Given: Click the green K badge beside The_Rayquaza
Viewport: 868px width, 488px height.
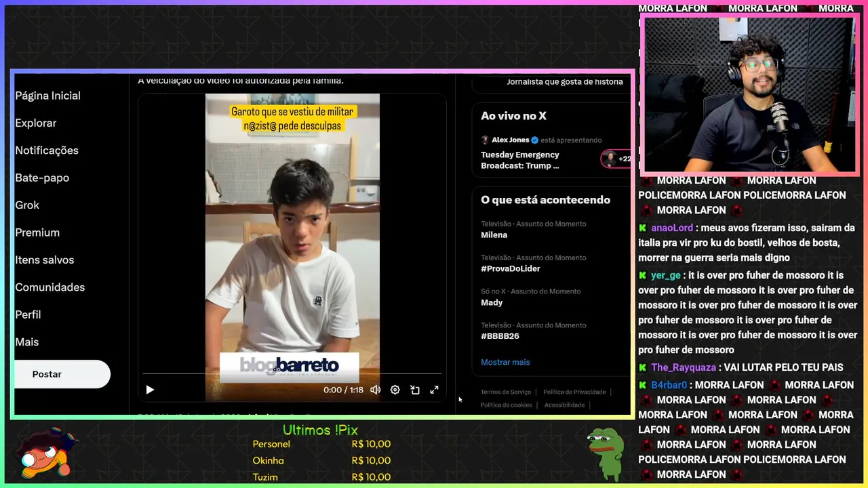Looking at the screenshot, I should (x=643, y=367).
